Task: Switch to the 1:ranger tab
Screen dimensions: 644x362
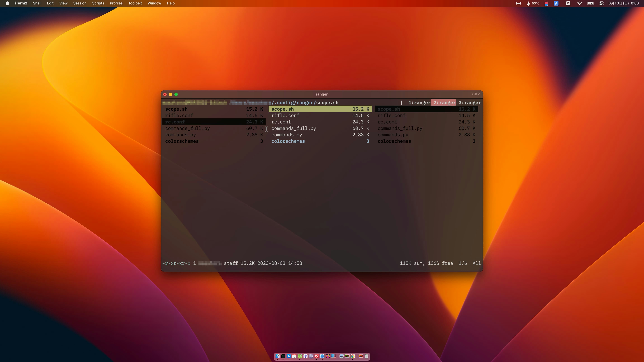Action: click(x=419, y=103)
